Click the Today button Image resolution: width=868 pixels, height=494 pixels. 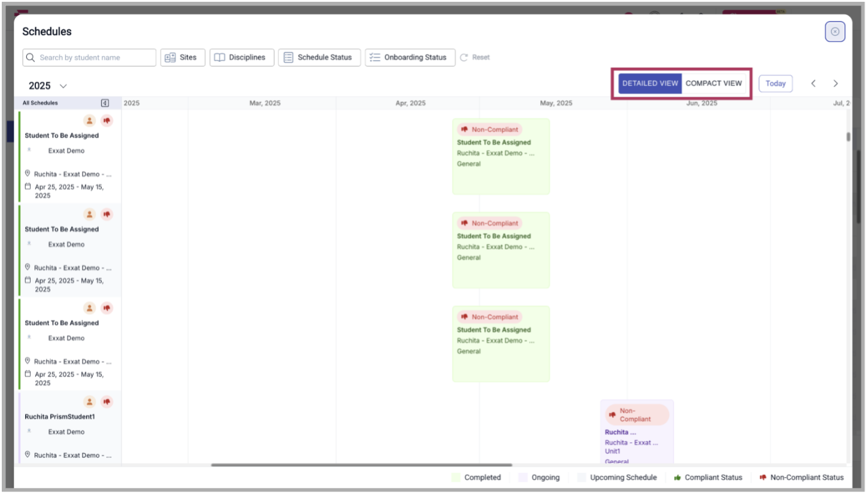tap(775, 83)
